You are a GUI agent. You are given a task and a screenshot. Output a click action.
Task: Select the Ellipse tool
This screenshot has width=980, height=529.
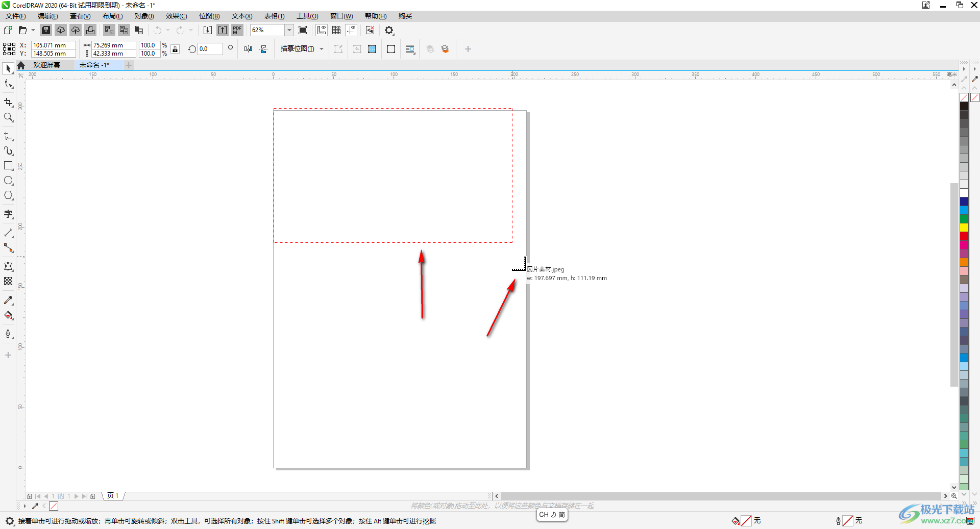pos(8,181)
